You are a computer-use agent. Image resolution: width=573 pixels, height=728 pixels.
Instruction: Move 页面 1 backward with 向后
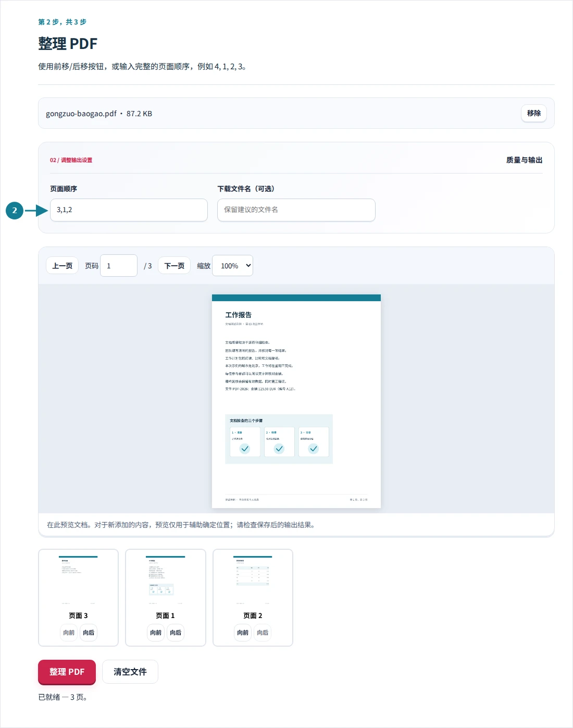176,633
